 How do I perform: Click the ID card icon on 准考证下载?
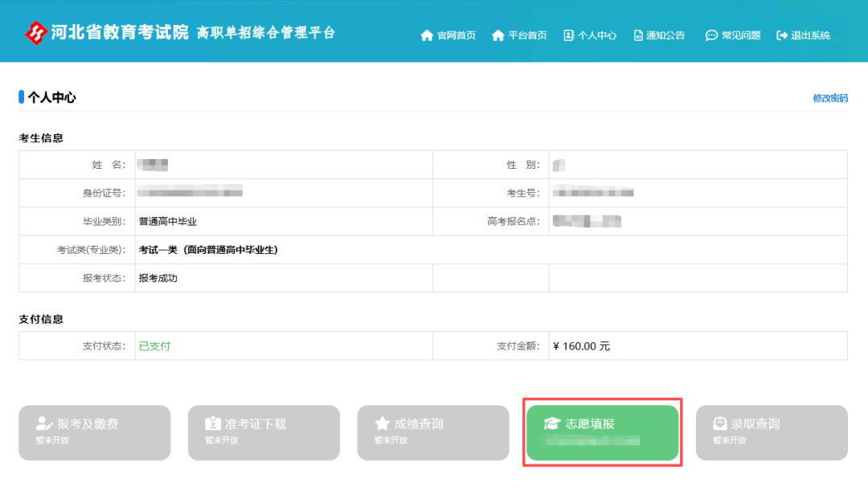coord(212,424)
